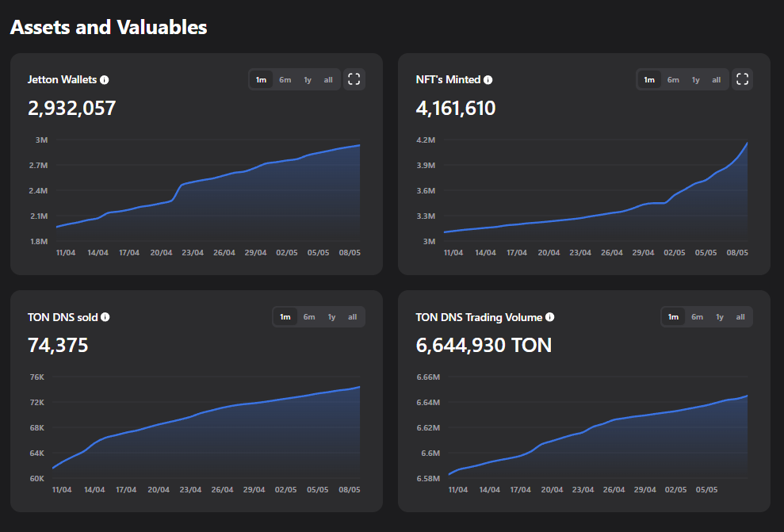
Task: Set TON DNS Trading Volume to 1y
Action: [720, 317]
